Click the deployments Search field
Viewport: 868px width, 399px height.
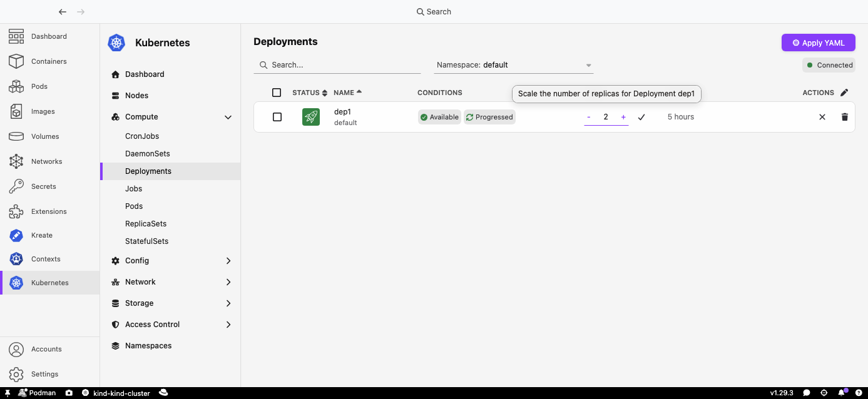[x=337, y=65]
